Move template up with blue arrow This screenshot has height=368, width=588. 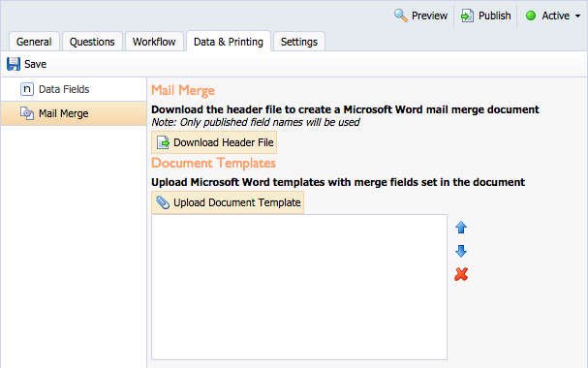pyautogui.click(x=461, y=228)
